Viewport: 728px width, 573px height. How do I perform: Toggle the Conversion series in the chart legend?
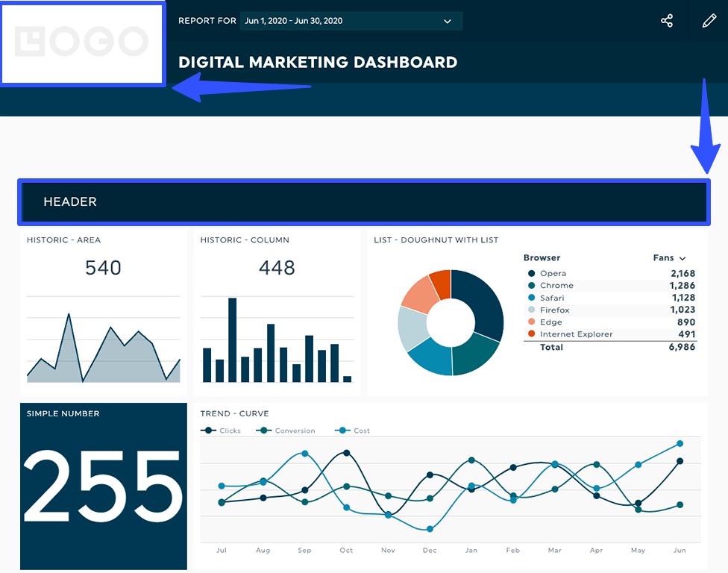pyautogui.click(x=265, y=430)
